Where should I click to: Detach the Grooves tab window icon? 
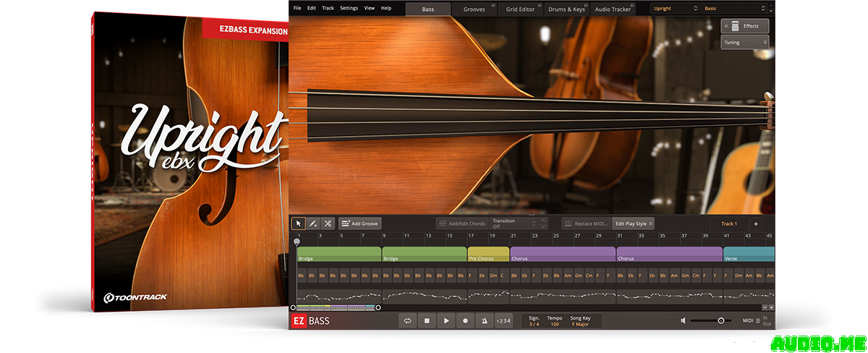(493, 5)
